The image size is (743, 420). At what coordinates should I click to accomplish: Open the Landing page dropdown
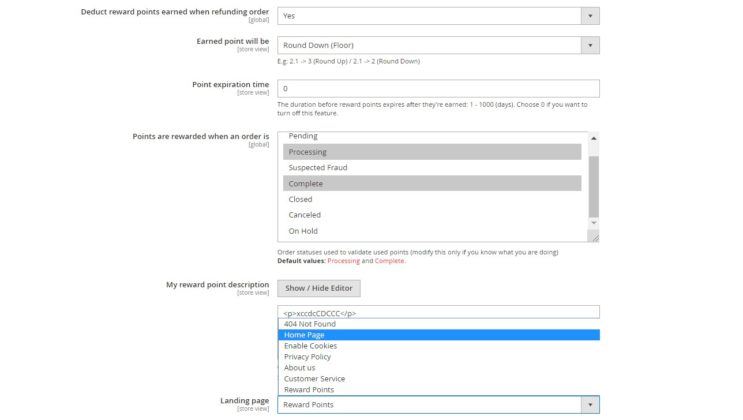(438, 404)
